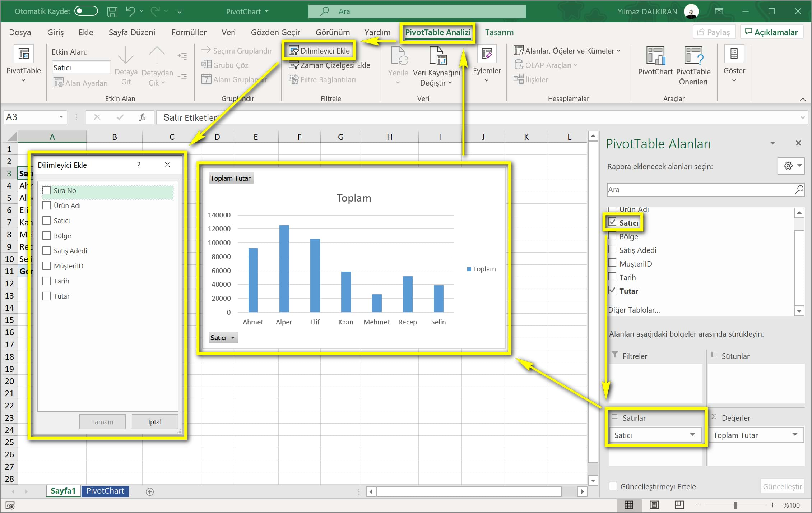The height and width of the screenshot is (513, 812).
Task: Click the Ara search box in title bar
Action: (x=417, y=11)
